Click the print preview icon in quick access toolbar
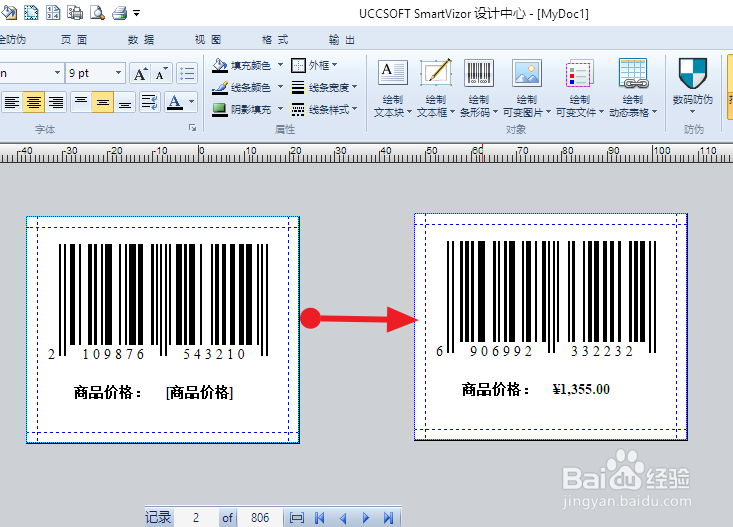The height and width of the screenshot is (527, 733). tap(97, 12)
